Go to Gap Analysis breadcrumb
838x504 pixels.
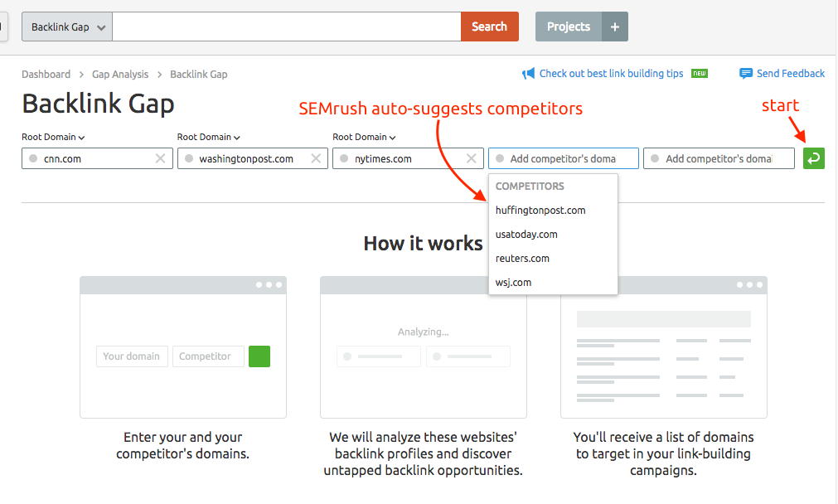pyautogui.click(x=120, y=75)
